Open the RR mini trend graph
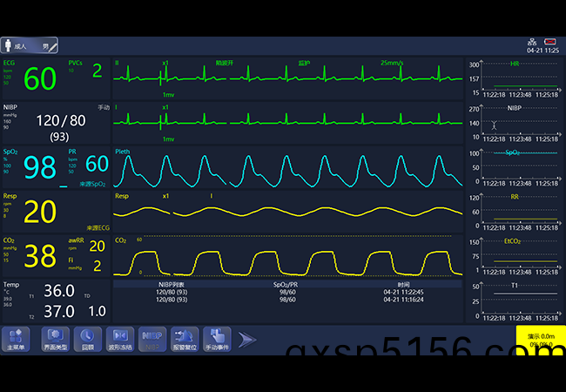The height and width of the screenshot is (392, 566). click(515, 212)
